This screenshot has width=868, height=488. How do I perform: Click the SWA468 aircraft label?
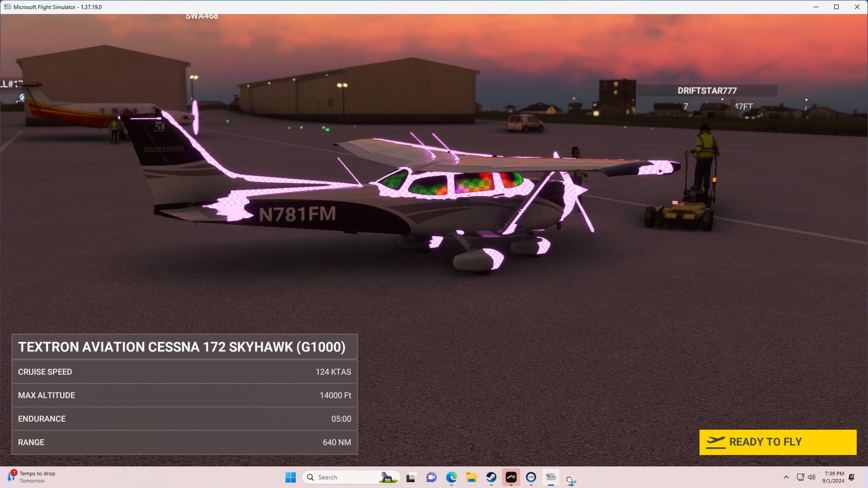[x=201, y=16]
